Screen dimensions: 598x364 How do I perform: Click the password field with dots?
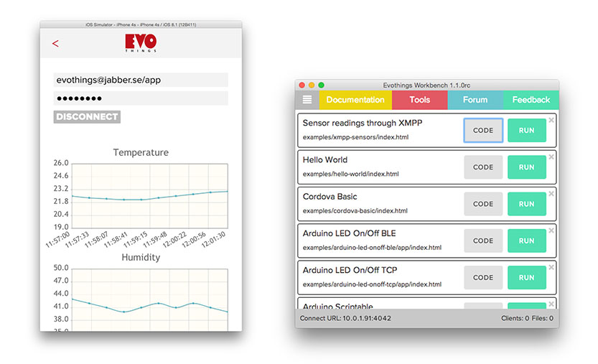click(x=141, y=98)
